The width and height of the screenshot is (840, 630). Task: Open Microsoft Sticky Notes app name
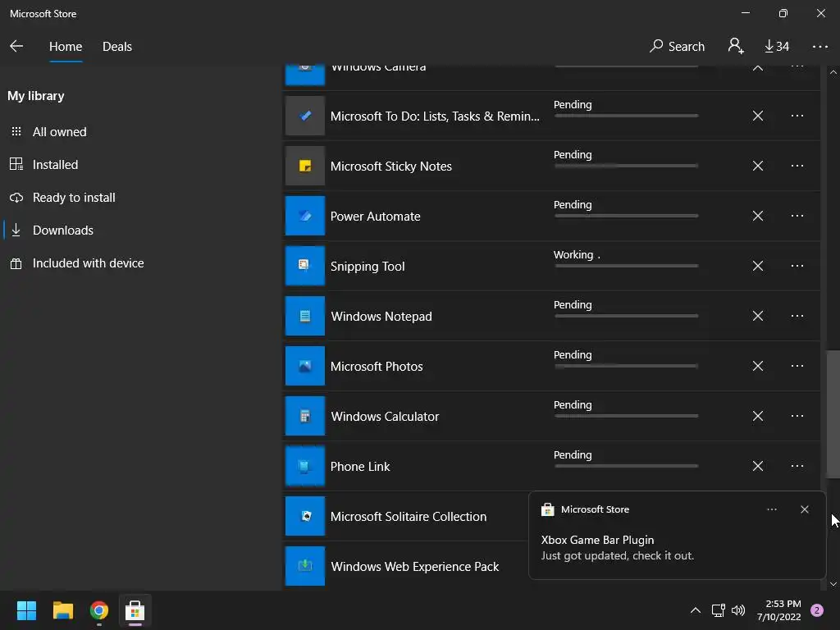pyautogui.click(x=391, y=166)
